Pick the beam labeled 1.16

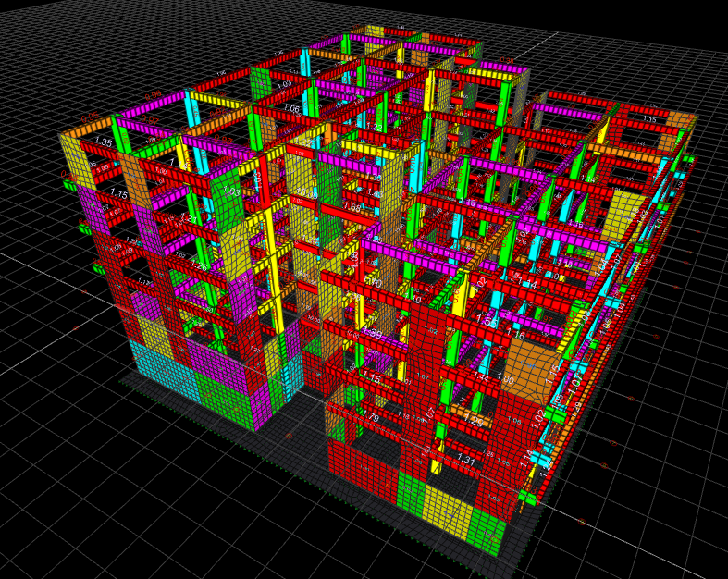(x=515, y=335)
